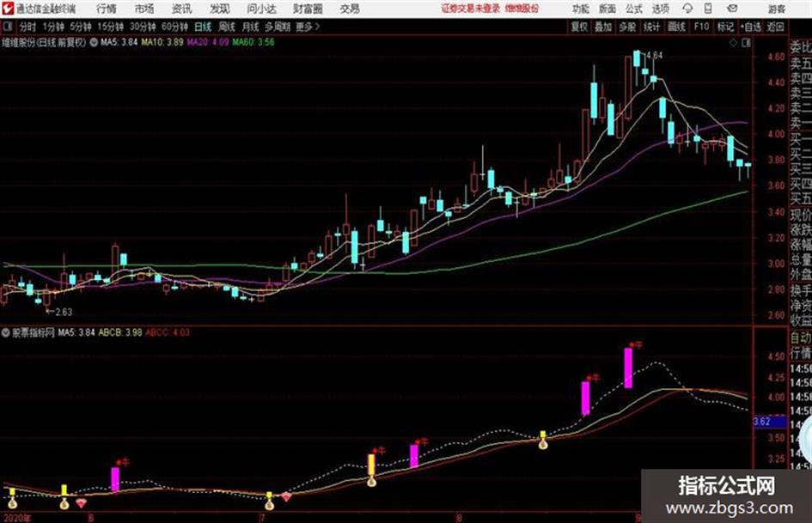Open the 选项 menu
812x523 pixels.
coord(660,9)
